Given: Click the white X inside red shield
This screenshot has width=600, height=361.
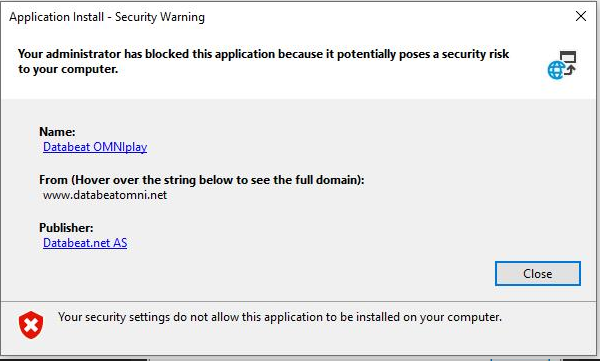Looking at the screenshot, I should [31, 325].
